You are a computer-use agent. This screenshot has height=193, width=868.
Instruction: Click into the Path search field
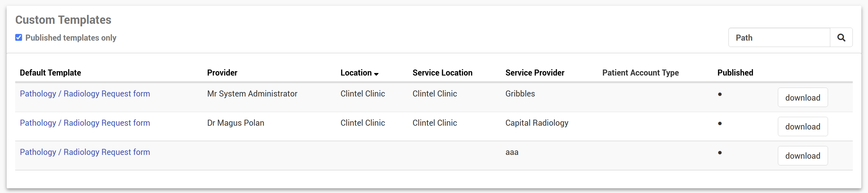pyautogui.click(x=779, y=37)
